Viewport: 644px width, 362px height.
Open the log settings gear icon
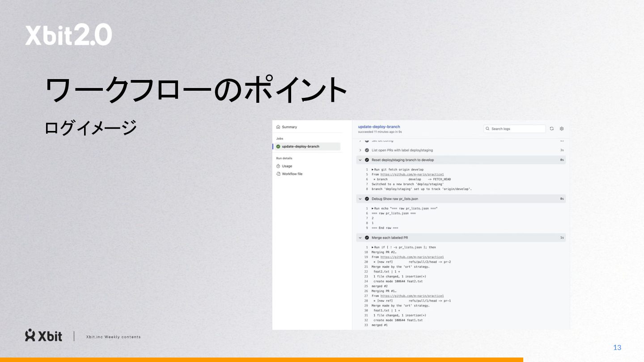click(x=562, y=129)
